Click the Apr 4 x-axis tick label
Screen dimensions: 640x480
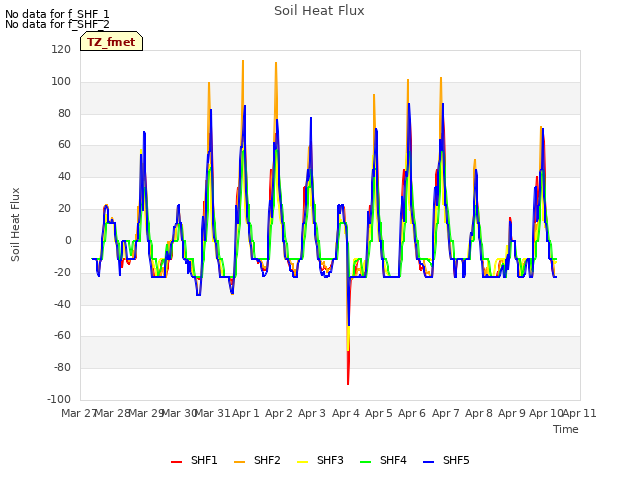pyautogui.click(x=345, y=413)
